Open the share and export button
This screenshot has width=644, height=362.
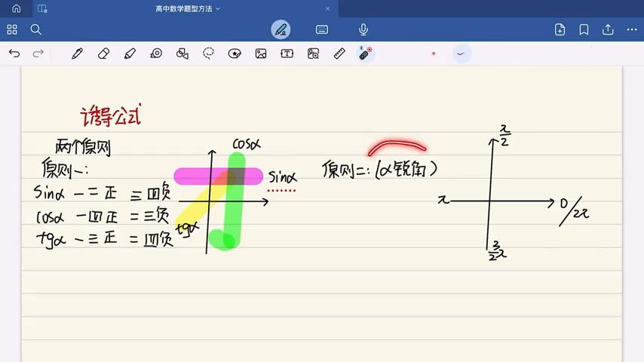608,29
